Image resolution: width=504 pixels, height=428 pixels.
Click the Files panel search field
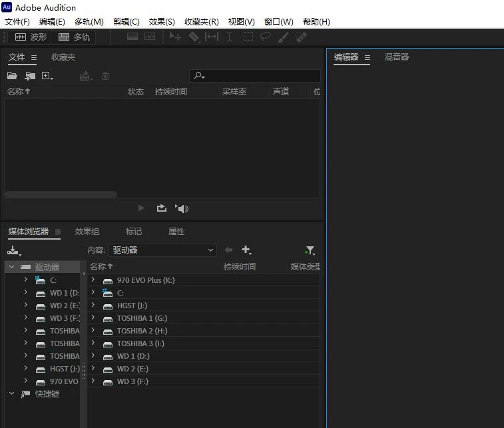[x=255, y=76]
